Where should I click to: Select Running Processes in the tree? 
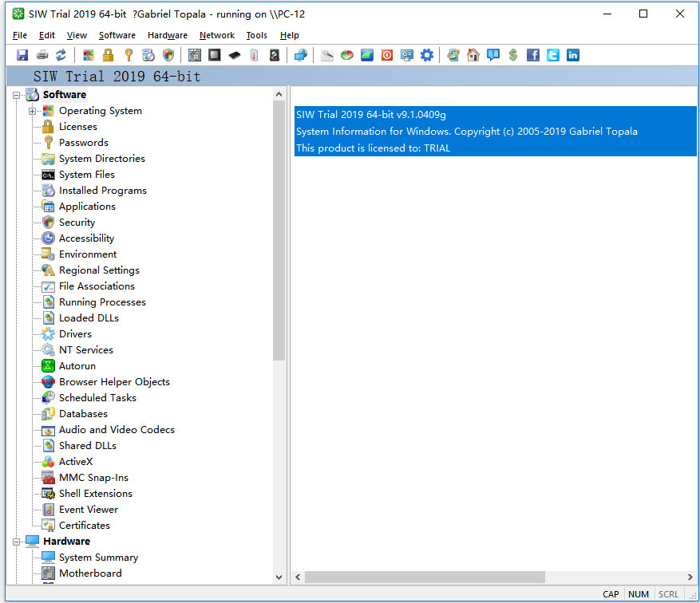(102, 302)
